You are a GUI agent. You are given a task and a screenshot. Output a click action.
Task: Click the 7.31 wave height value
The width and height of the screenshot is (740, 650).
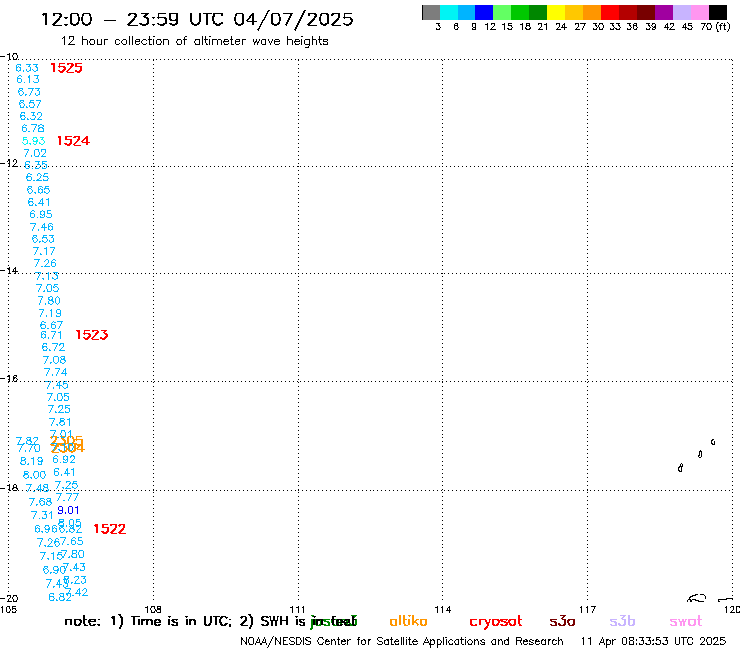point(42,515)
